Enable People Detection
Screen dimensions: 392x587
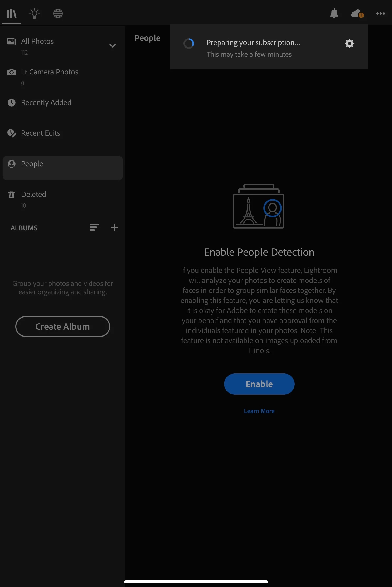click(x=259, y=384)
